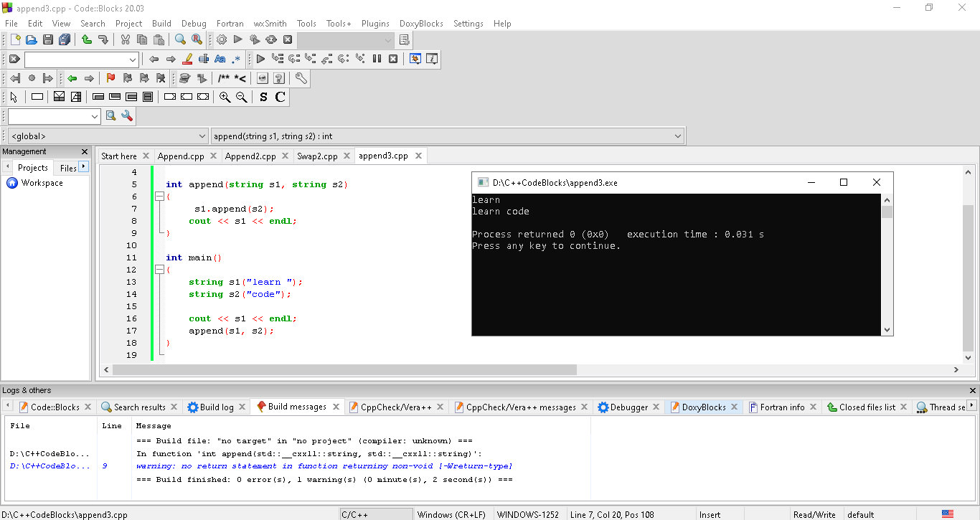Save all files using the toolbar icon
Image resolution: width=980 pixels, height=520 pixels.
point(64,39)
